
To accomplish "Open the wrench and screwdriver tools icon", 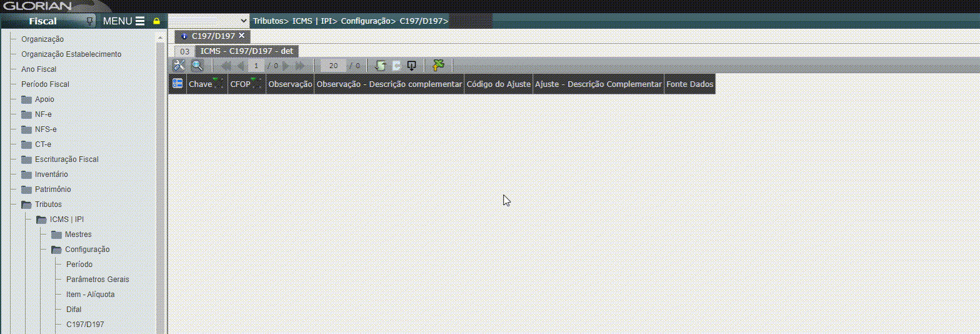I will point(179,66).
